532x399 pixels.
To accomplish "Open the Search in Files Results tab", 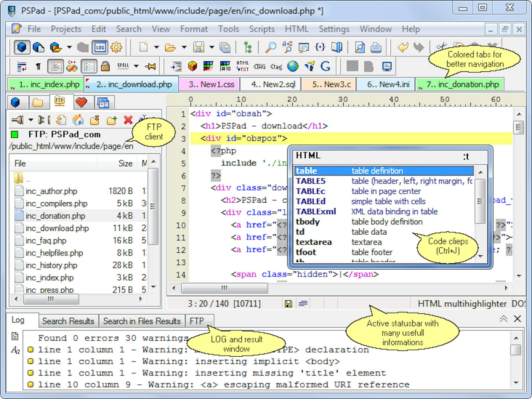I will click(x=142, y=321).
